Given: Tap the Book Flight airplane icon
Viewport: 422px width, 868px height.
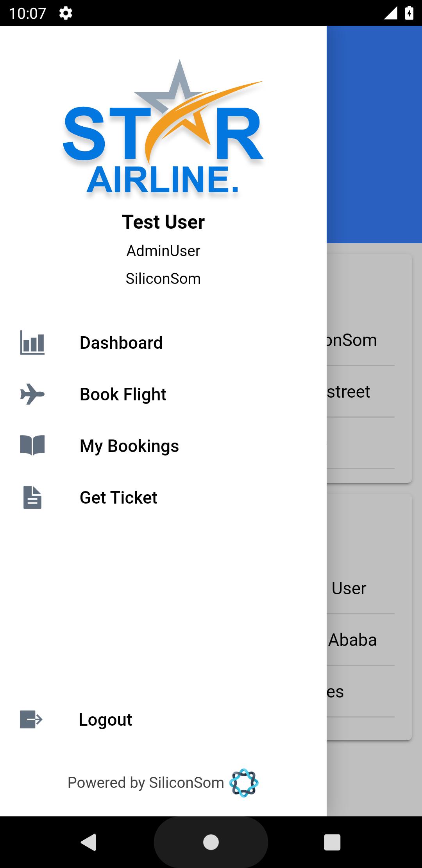Looking at the screenshot, I should click(32, 394).
